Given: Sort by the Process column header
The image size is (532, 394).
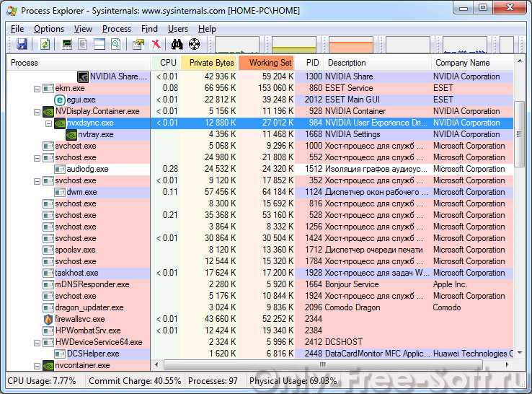Looking at the screenshot, I should (79, 63).
